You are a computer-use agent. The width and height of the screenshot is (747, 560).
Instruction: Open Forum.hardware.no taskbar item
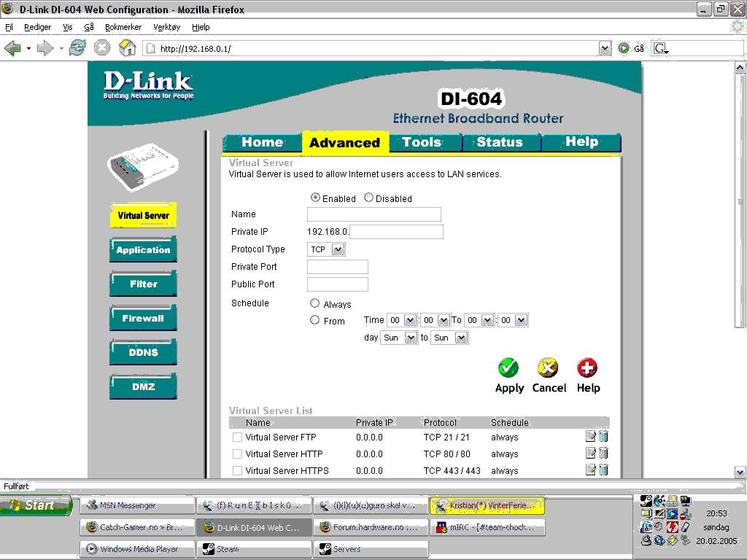coord(371,527)
